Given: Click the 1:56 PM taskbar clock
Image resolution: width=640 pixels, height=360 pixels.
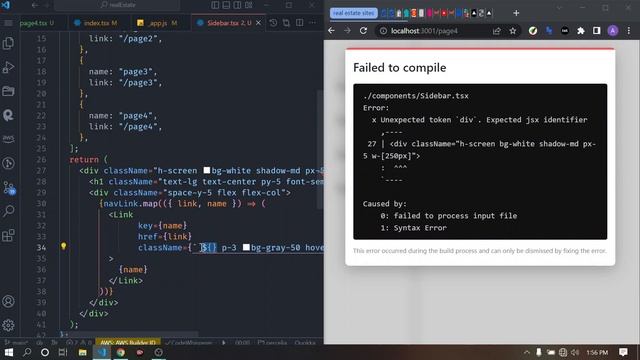Looking at the screenshot, I should point(596,352).
